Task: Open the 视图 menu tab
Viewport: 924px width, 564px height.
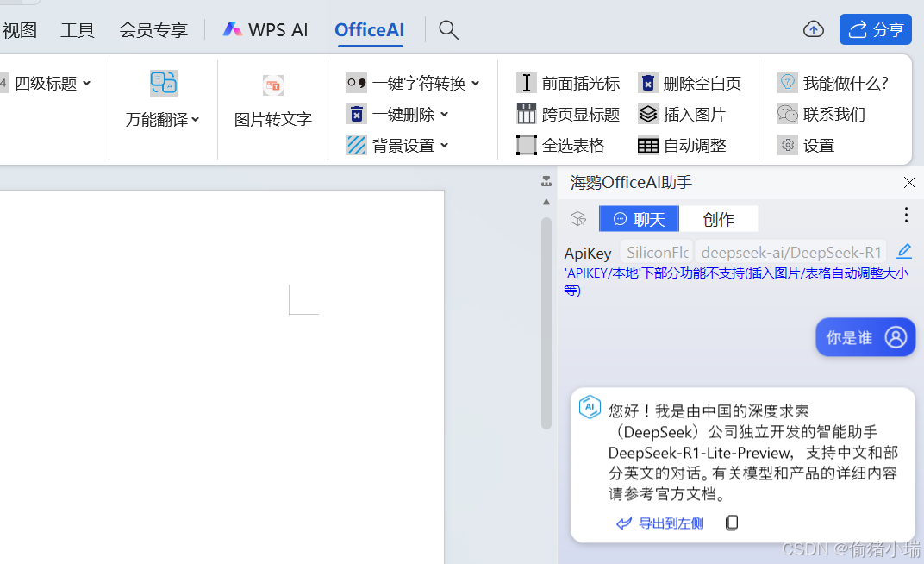Action: [x=20, y=29]
